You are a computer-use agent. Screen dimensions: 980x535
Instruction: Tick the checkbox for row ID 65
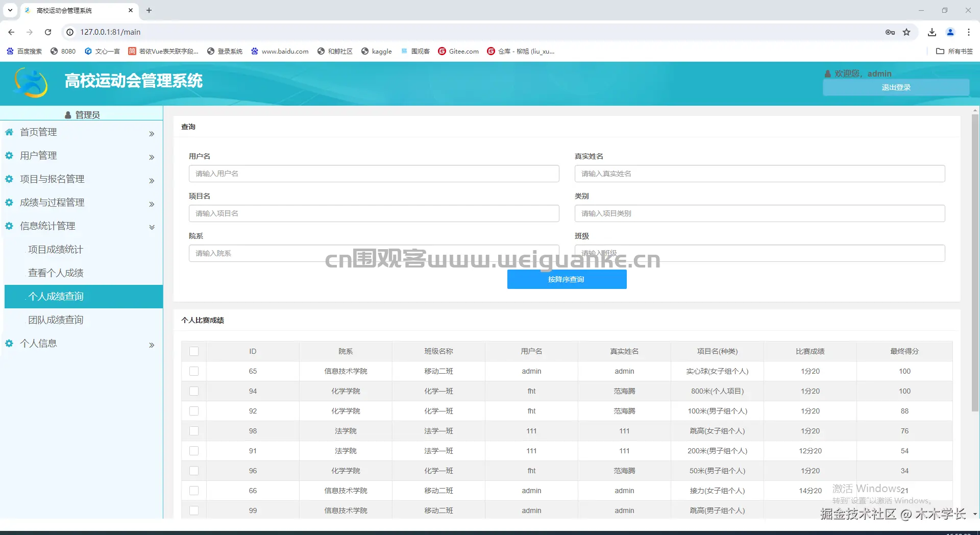[x=194, y=371]
